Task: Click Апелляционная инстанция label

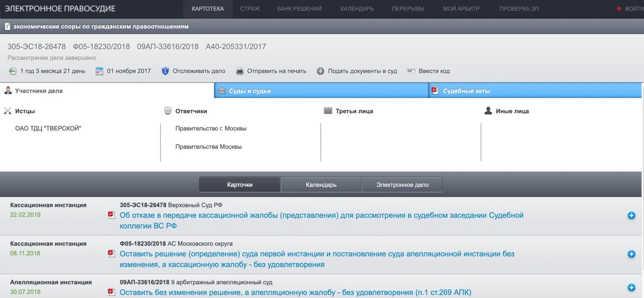Action: [x=51, y=282]
